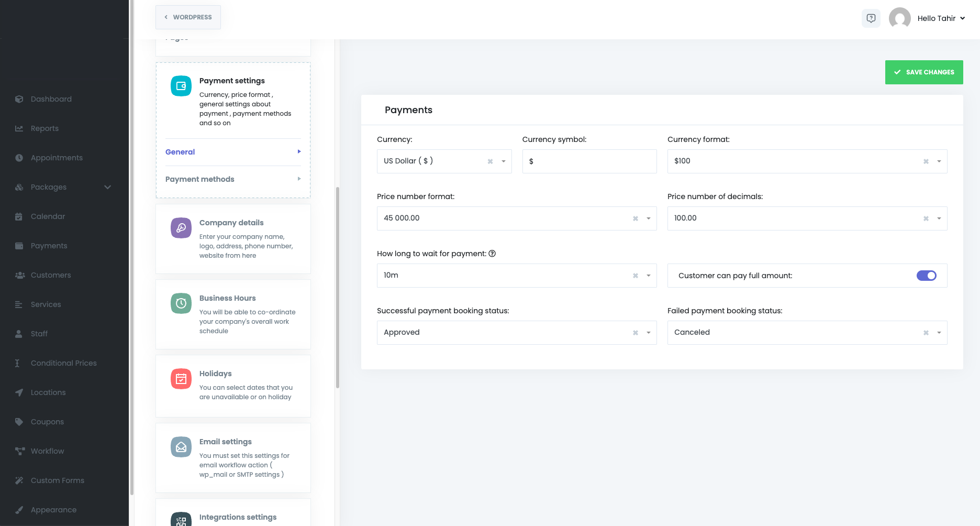Open Successful payment booking status dropdown
Viewport: 980px width, 526px height.
(x=648, y=333)
